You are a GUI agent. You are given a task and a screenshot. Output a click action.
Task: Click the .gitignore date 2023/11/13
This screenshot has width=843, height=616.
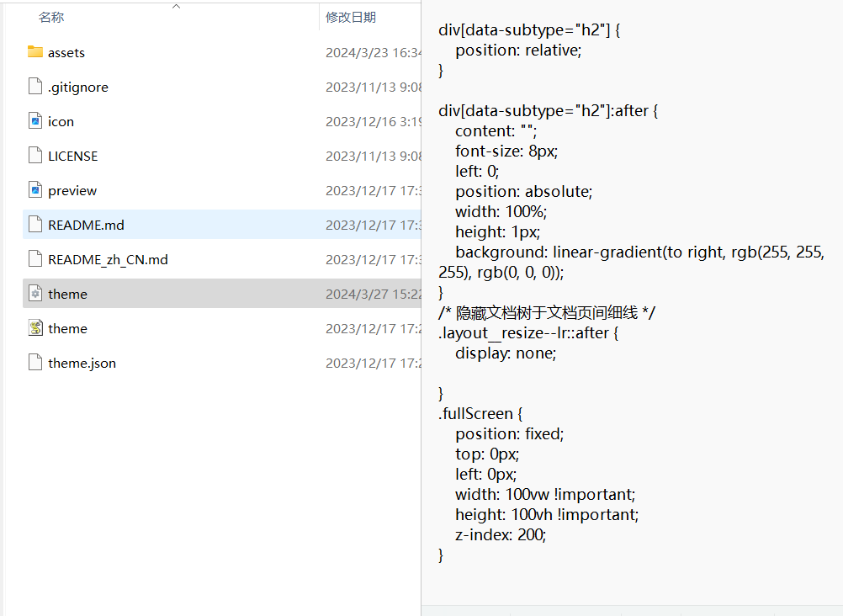coord(373,88)
